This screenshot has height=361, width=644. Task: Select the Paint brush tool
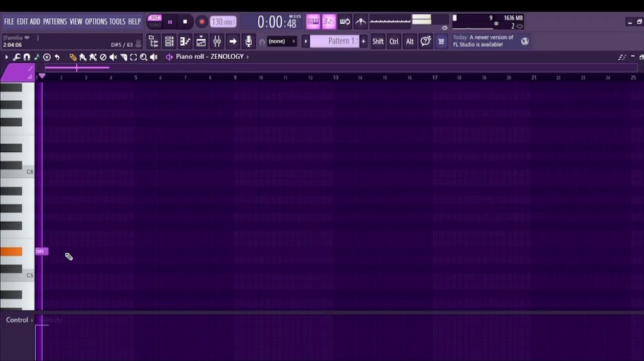click(x=83, y=57)
